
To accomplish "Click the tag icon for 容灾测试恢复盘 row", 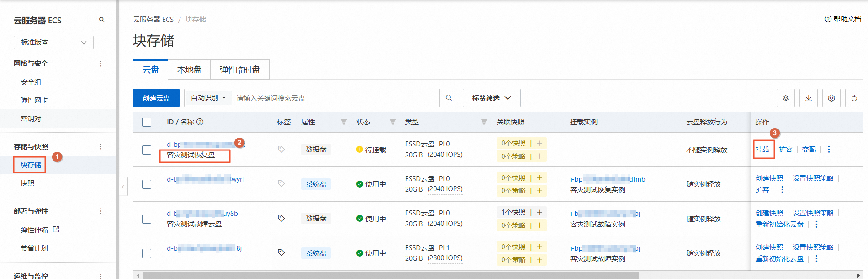I will (281, 149).
